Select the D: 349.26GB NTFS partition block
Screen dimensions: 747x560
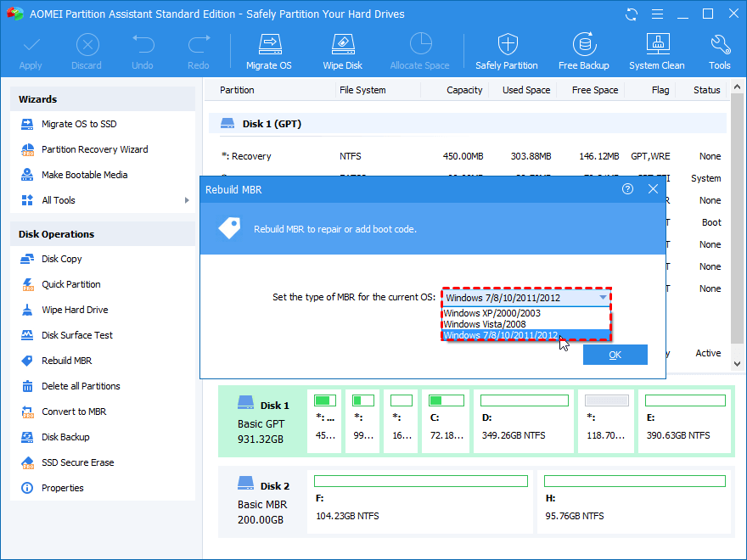click(x=524, y=422)
